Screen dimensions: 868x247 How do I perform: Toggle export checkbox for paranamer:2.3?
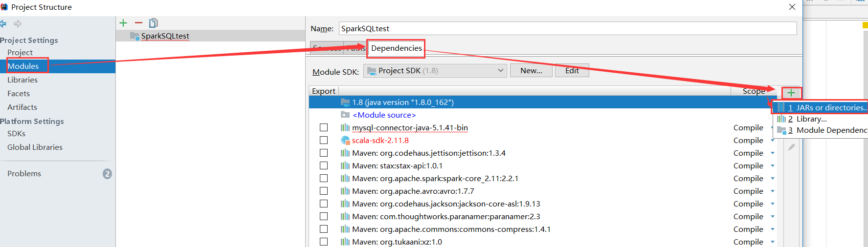324,216
